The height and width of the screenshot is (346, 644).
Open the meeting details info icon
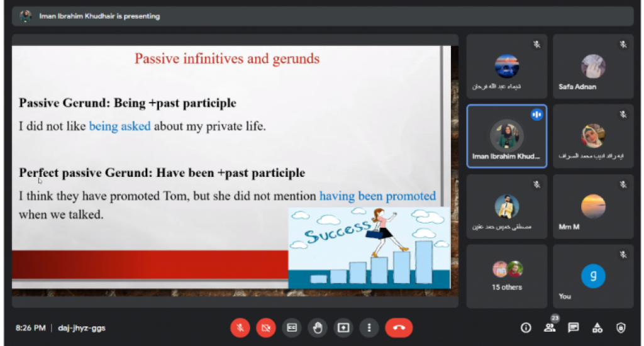pyautogui.click(x=526, y=328)
